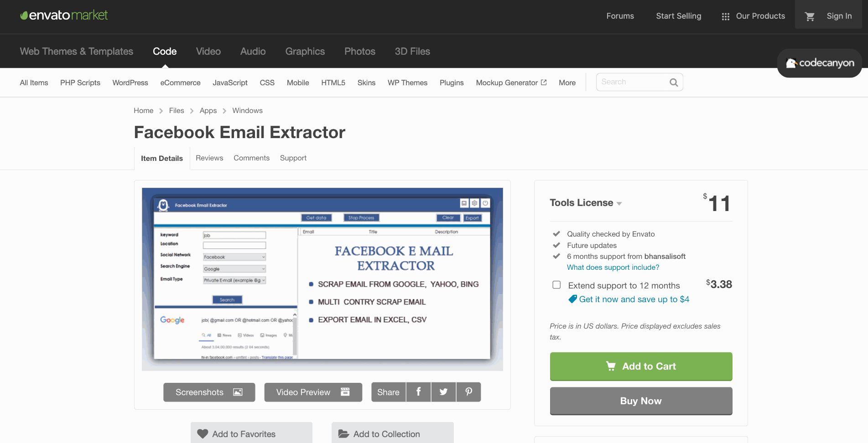Viewport: 868px width, 443px height.
Task: Pin the item using the Pinterest icon
Action: click(x=468, y=392)
